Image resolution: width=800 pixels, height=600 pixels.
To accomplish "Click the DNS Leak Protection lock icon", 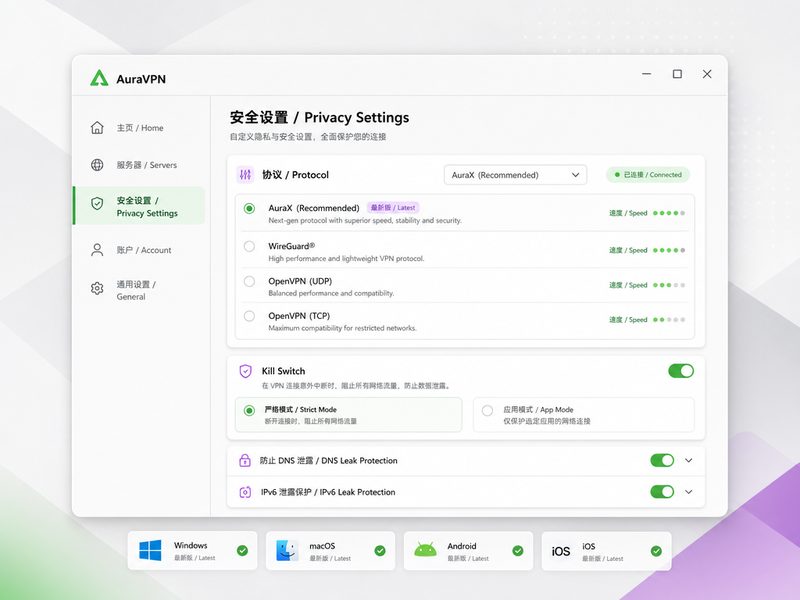I will point(245,460).
